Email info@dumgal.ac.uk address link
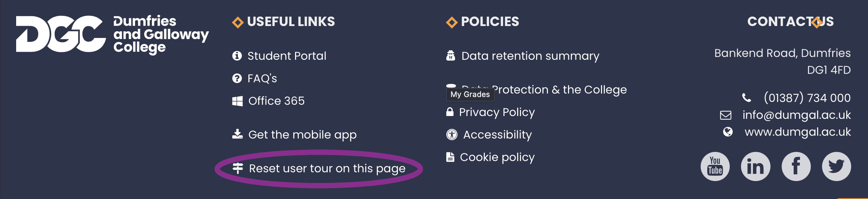This screenshot has width=868, height=199. pos(796,115)
